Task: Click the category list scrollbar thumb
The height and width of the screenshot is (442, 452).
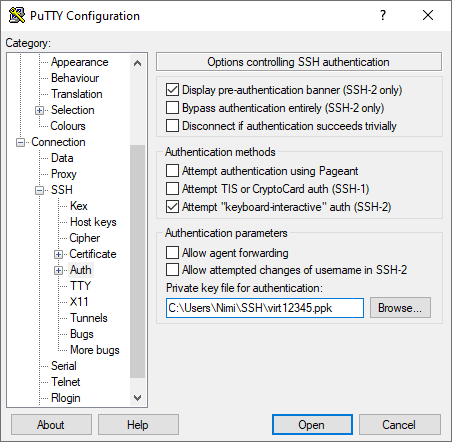Action: click(137, 261)
